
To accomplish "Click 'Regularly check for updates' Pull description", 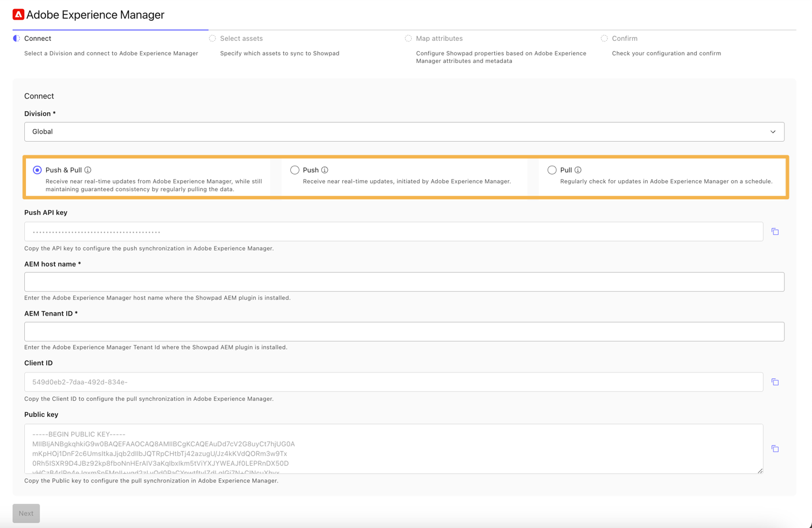I will (x=666, y=181).
